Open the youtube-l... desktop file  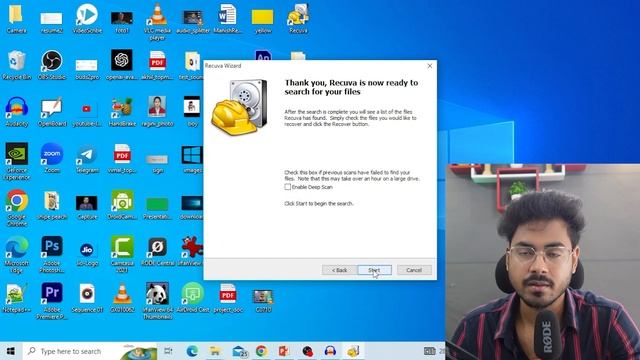pyautogui.click(x=87, y=114)
